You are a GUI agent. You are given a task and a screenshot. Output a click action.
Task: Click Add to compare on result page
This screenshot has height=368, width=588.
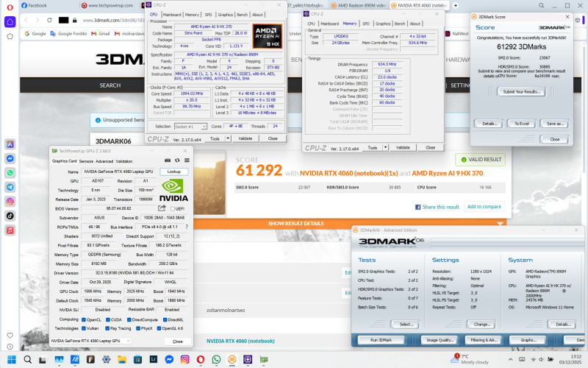pyautogui.click(x=484, y=207)
